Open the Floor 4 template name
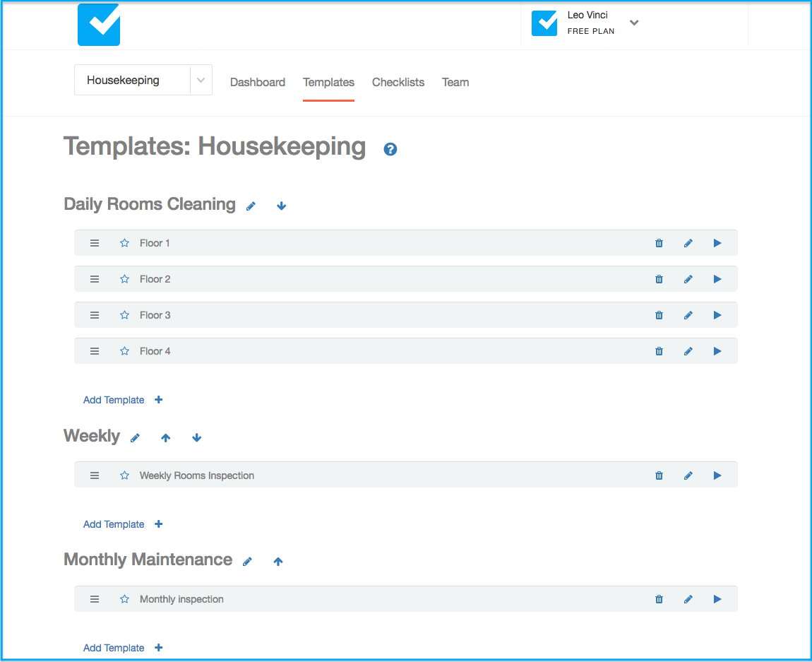The image size is (812, 662). tap(155, 351)
